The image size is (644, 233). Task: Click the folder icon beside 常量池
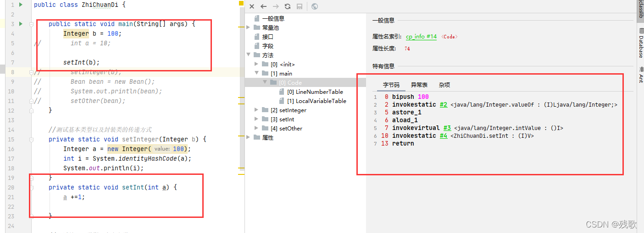tap(257, 27)
